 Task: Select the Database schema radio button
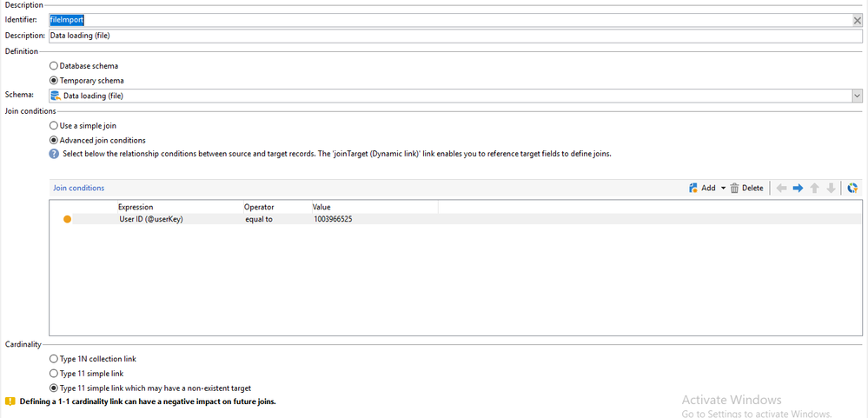(x=54, y=66)
